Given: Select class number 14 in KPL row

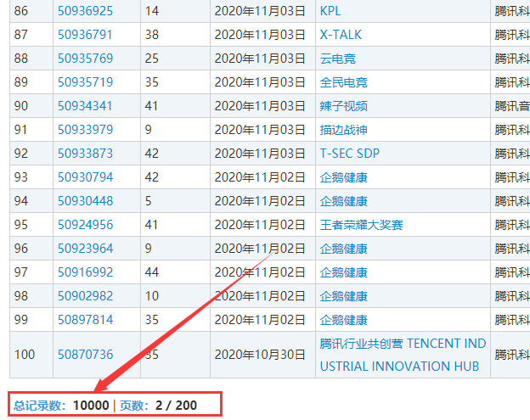Looking at the screenshot, I should 152,11.
